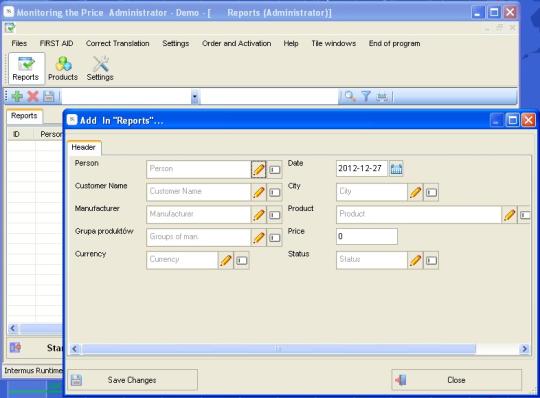The width and height of the screenshot is (540, 398).
Task: Click the clear field icon for Person
Action: click(274, 169)
